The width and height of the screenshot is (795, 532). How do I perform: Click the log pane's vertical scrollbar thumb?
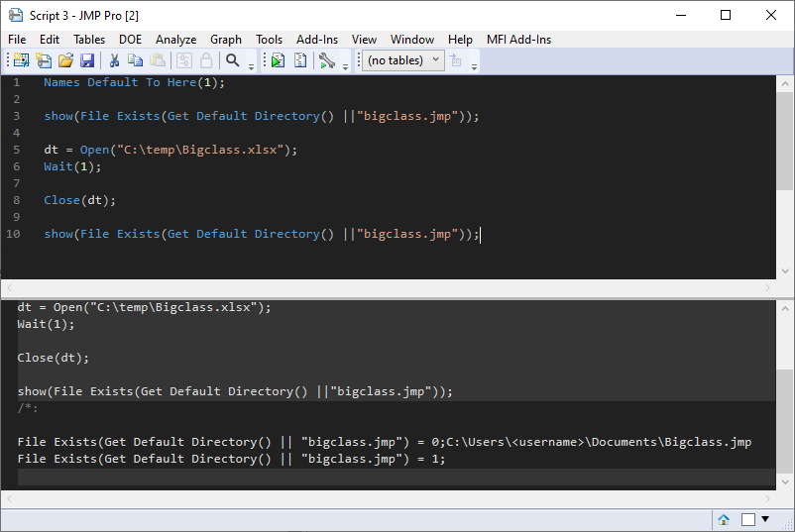click(785, 420)
